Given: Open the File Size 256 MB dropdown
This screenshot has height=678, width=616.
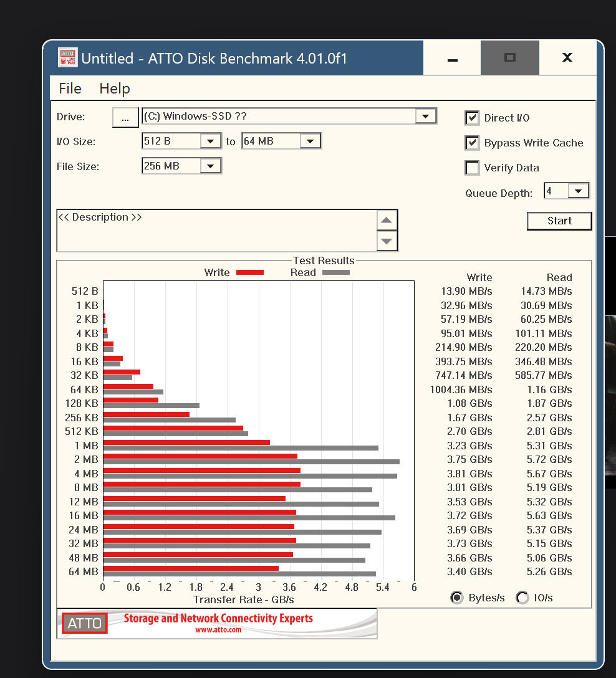Looking at the screenshot, I should point(211,166).
